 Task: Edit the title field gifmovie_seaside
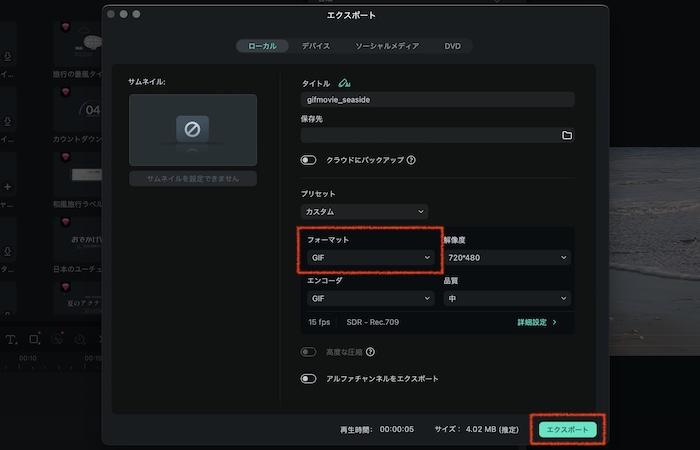click(x=438, y=100)
